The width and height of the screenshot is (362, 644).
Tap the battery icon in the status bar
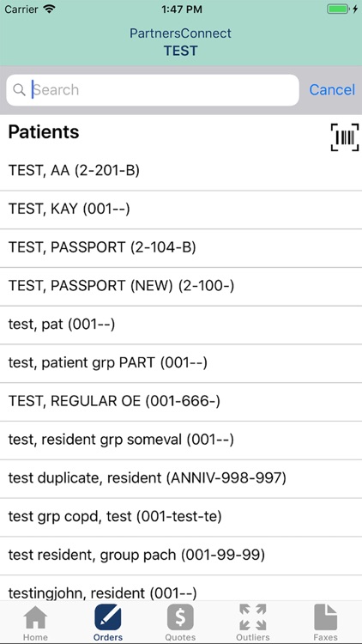coord(338,9)
